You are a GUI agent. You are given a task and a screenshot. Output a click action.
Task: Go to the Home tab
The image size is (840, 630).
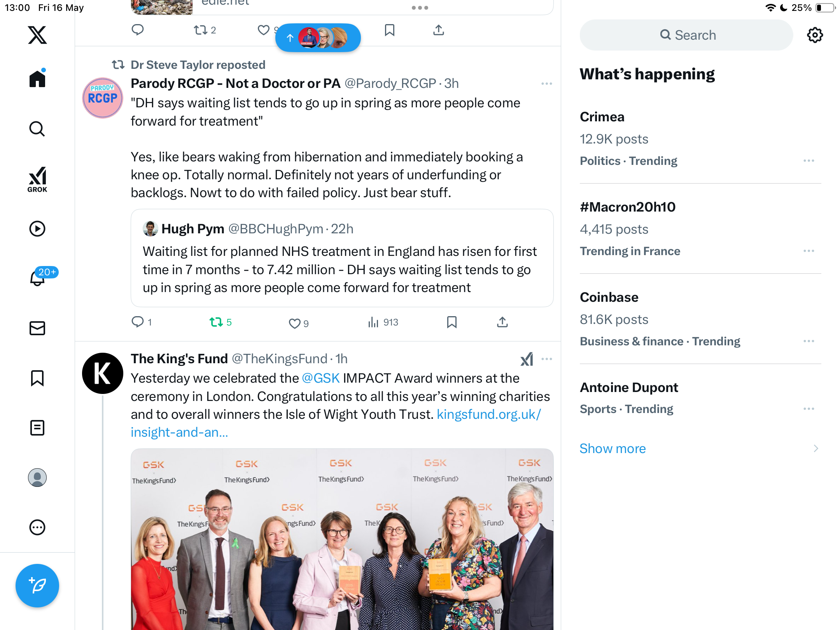37,78
